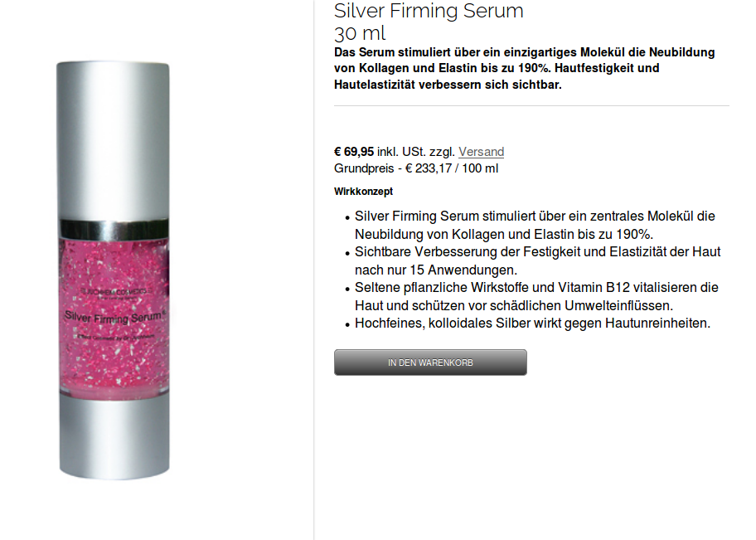Select the Silver Firming Serum title heading
Image resolution: width=756 pixels, height=540 pixels.
pos(429,11)
